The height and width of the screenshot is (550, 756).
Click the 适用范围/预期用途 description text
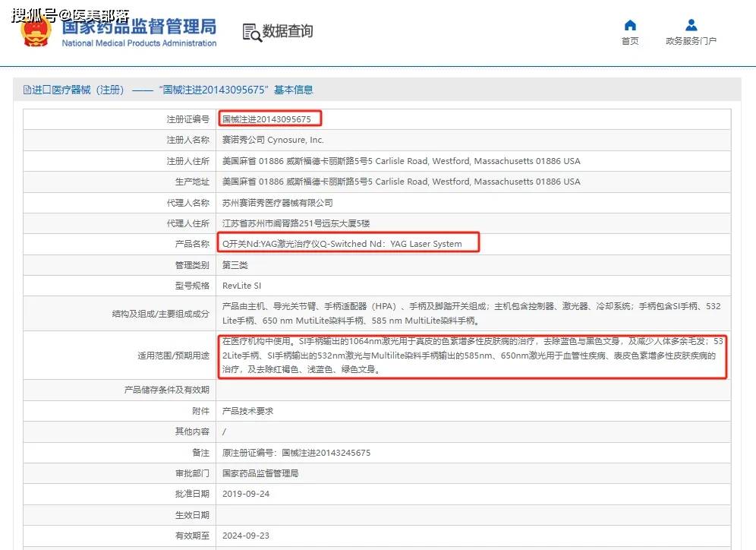(x=472, y=355)
